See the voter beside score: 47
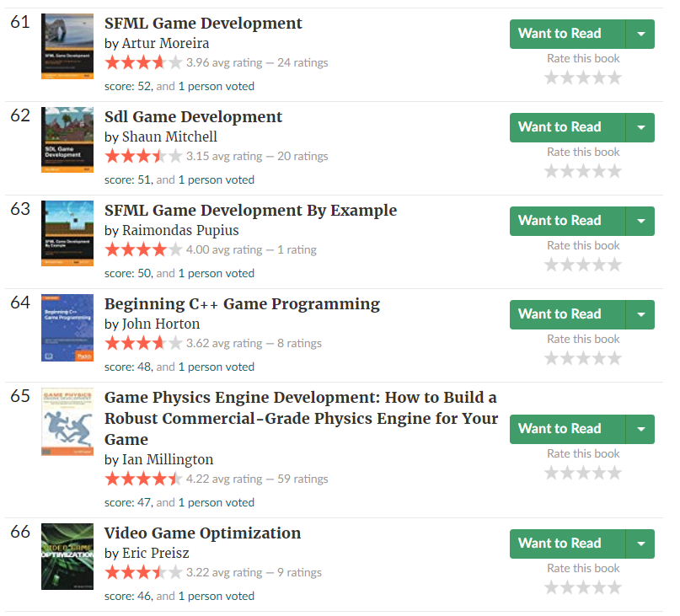680x616 pixels. 217,502
